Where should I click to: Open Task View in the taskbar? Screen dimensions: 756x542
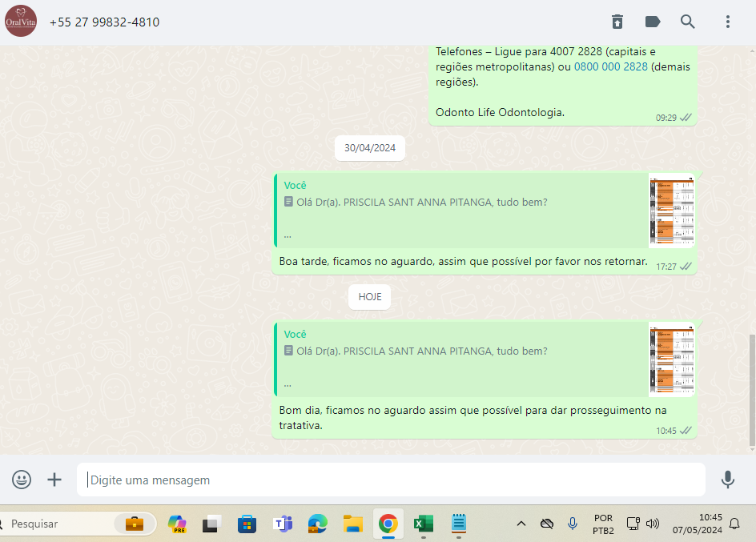[x=211, y=524]
